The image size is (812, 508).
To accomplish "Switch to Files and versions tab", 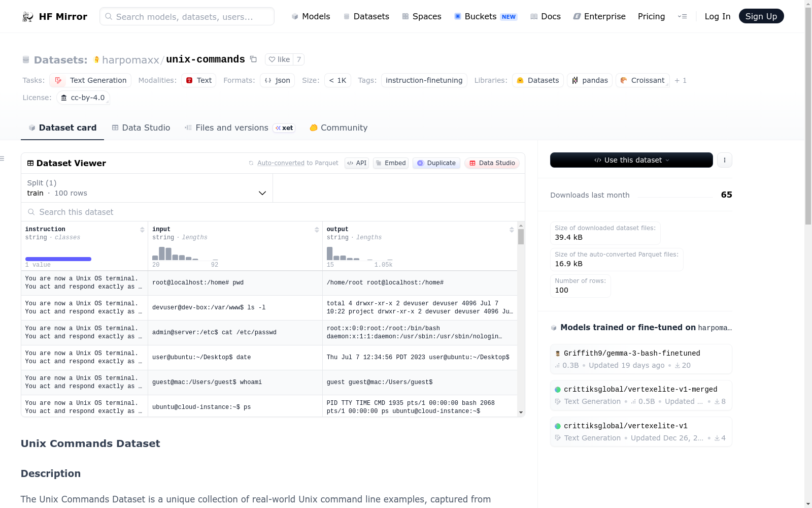I will 240,128.
